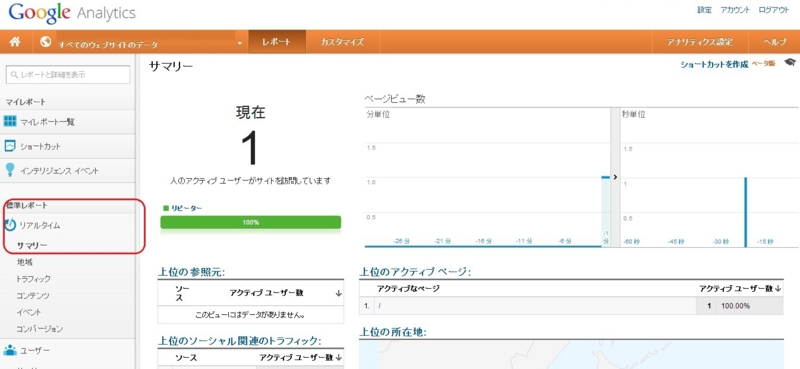Focus the レポートと詳細を表示 search field
Screen dimensions: 800x369
click(x=68, y=75)
